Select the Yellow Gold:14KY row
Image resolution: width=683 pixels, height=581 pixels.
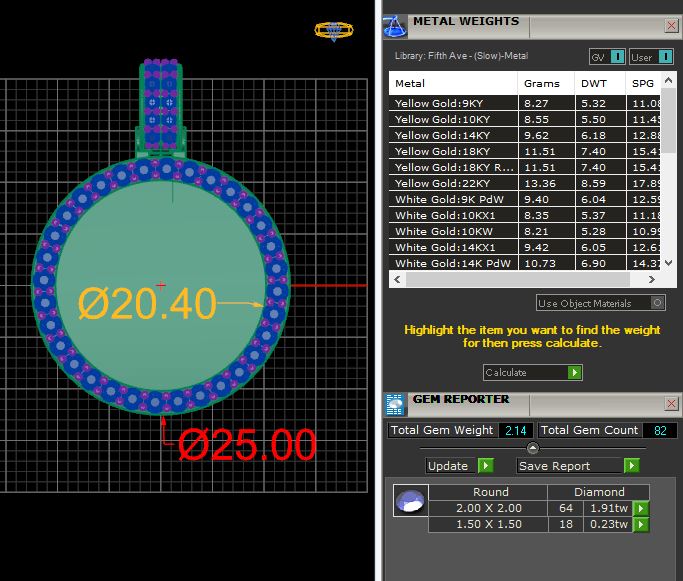[x=453, y=134]
